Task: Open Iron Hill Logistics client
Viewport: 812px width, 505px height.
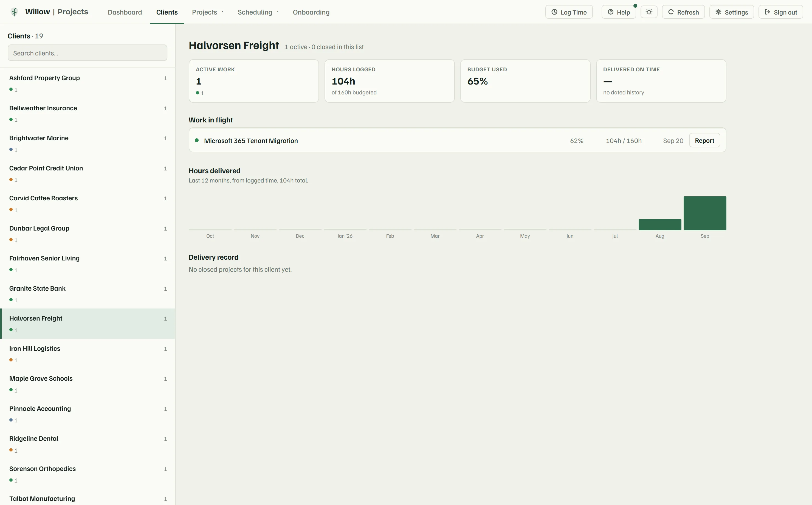Action: 88,354
